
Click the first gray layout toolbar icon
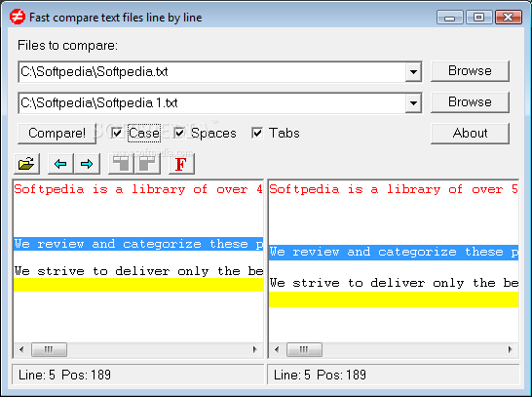121,164
